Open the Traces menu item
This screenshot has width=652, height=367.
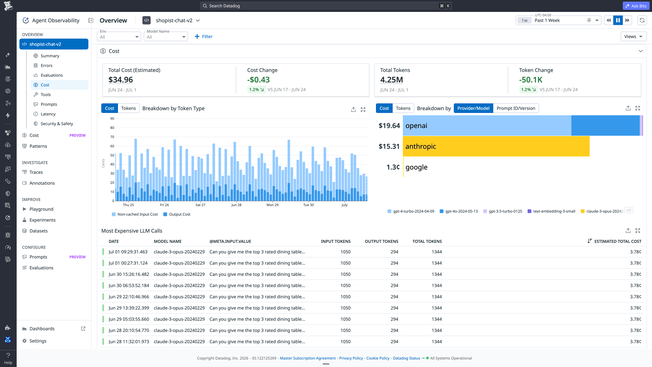pyautogui.click(x=36, y=172)
